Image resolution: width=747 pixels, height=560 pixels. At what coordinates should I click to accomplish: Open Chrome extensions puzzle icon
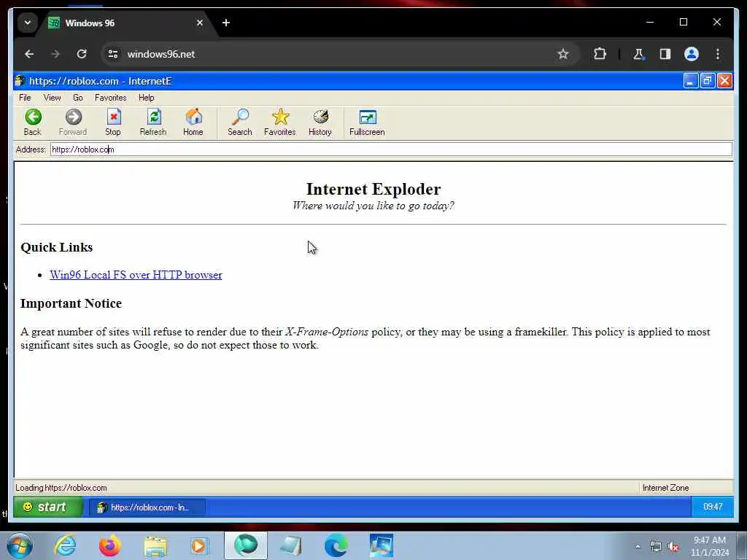click(x=600, y=54)
